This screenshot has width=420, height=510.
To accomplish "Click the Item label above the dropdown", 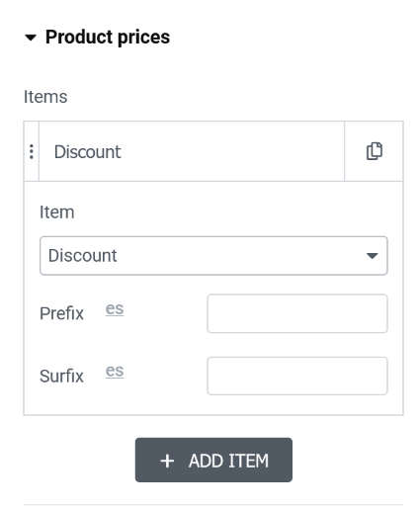I will point(57,212).
